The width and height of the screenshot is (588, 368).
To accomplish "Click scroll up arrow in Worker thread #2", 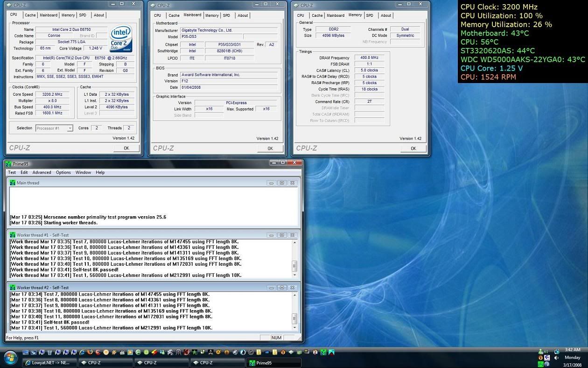I will click(x=294, y=295).
